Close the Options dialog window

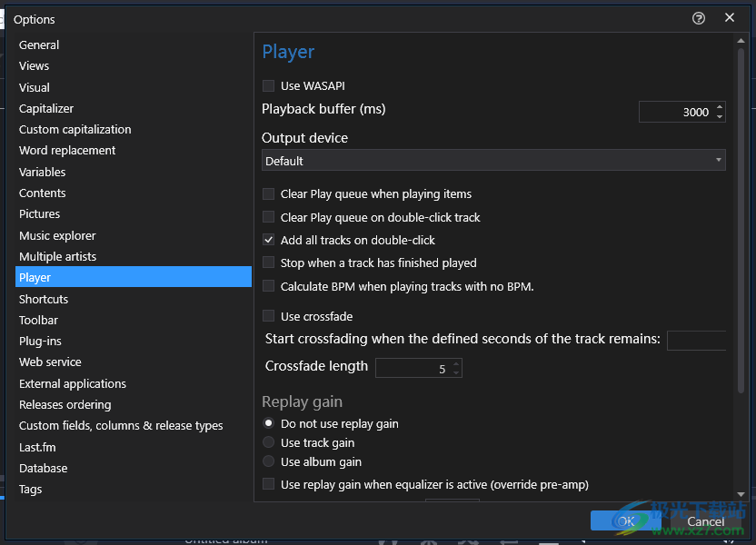tap(730, 18)
